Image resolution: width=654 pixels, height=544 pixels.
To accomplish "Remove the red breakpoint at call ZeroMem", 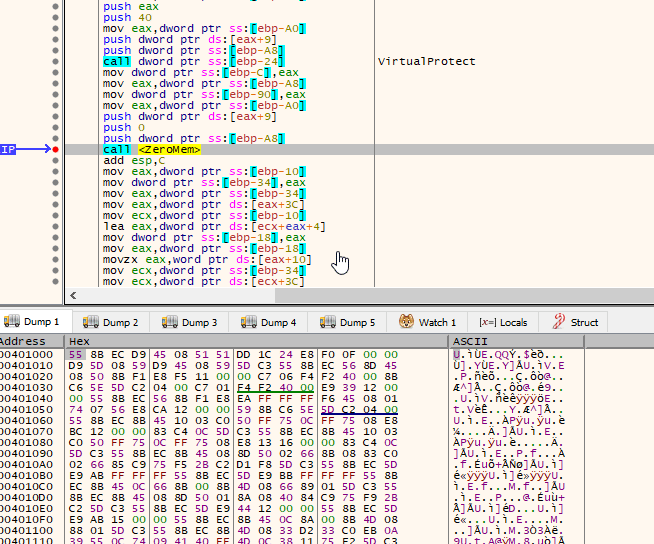I will tap(55, 149).
